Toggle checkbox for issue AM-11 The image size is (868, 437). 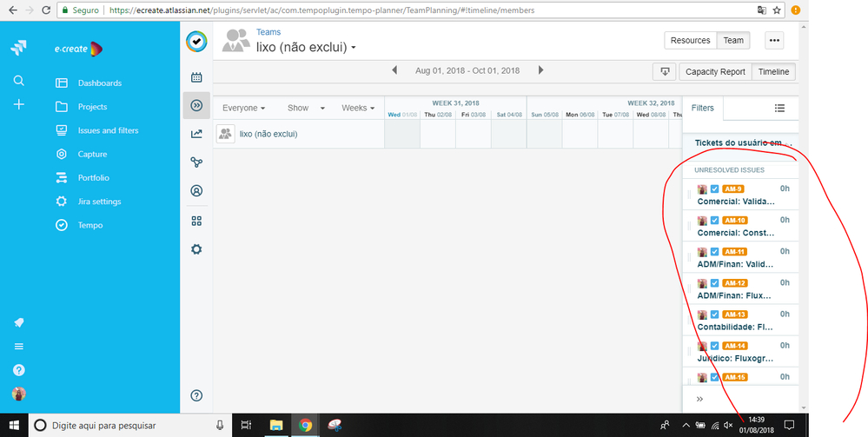pyautogui.click(x=715, y=251)
